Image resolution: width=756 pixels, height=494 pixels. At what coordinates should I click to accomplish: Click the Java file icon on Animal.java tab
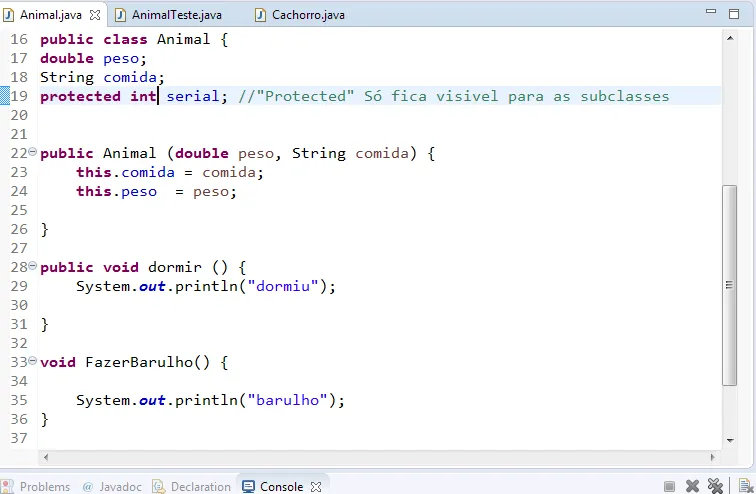(9, 15)
